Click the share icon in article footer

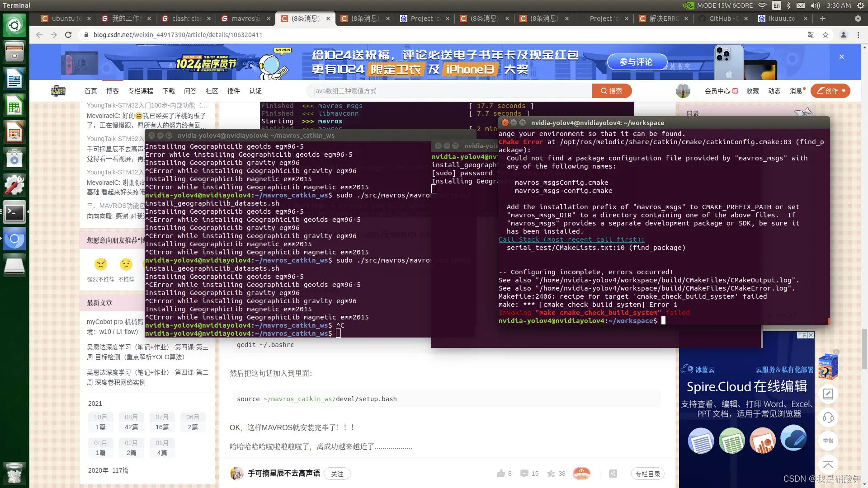(613, 474)
